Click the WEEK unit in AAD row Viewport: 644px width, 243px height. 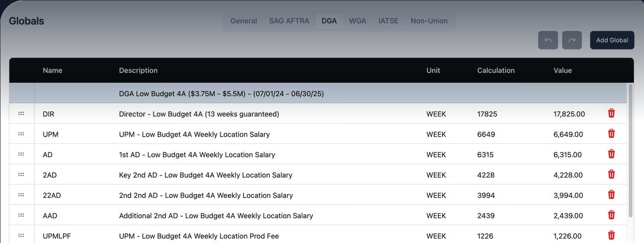pos(436,215)
